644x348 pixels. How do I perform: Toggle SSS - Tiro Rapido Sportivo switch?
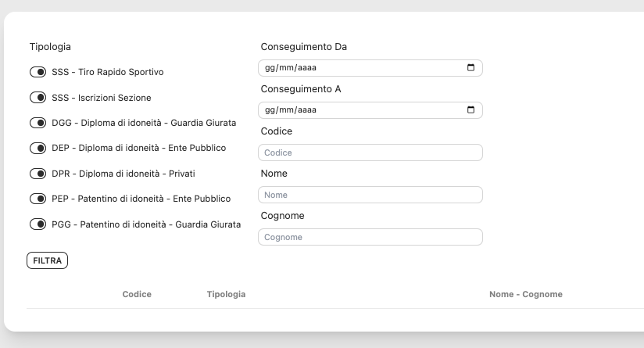38,73
